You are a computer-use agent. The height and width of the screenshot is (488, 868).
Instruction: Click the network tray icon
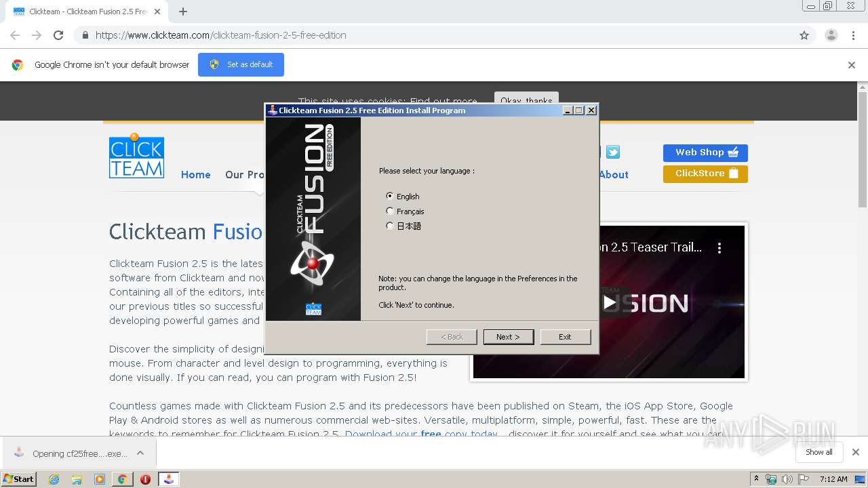tap(771, 479)
